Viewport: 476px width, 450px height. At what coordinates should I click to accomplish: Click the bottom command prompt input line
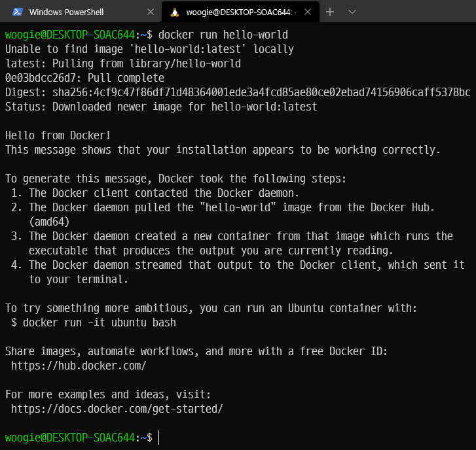(238, 438)
